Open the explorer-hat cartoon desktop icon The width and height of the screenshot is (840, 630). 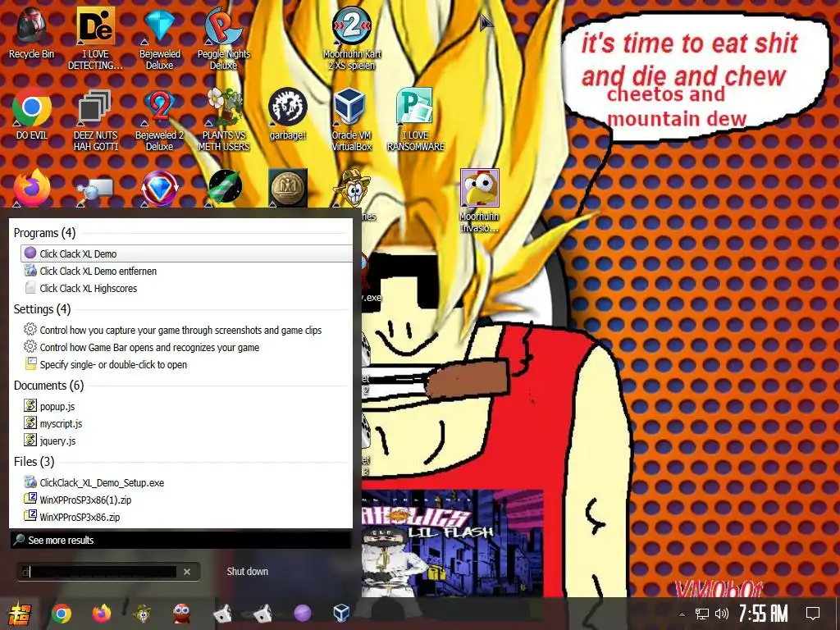pos(352,188)
